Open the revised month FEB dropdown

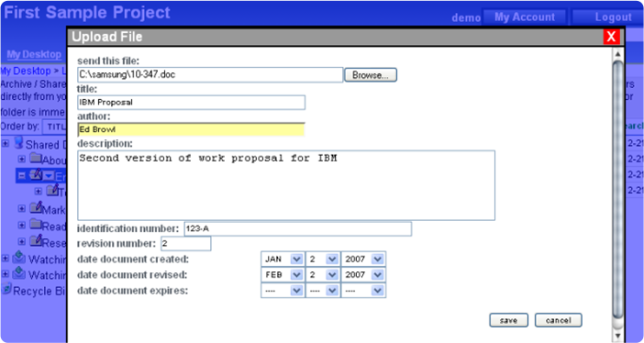(295, 275)
